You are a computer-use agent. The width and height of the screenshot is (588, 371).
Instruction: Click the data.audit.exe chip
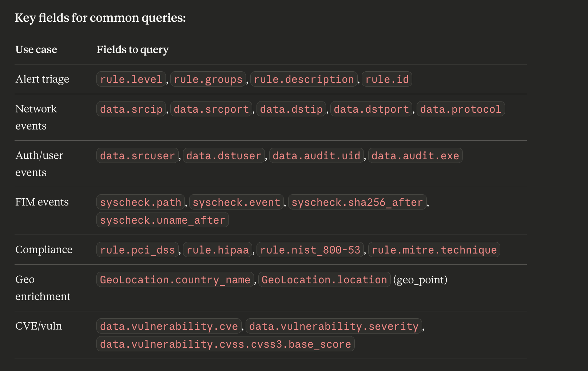(415, 156)
